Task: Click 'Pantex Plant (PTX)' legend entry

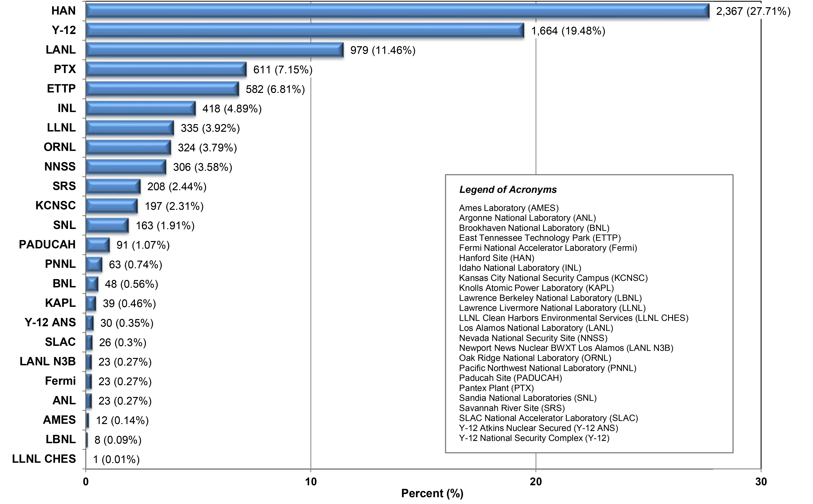Action: (496, 388)
